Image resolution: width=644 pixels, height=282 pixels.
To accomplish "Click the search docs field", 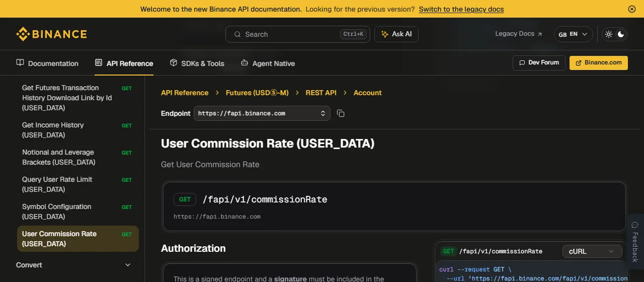I will point(298,34).
